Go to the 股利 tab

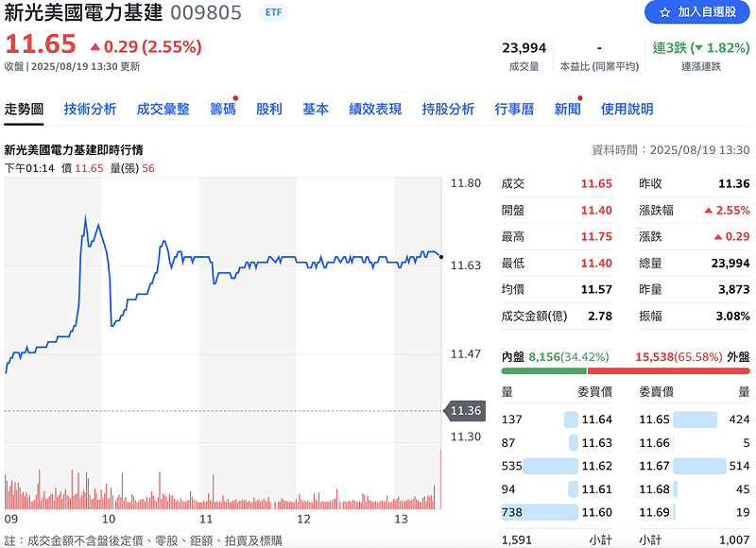tap(269, 110)
